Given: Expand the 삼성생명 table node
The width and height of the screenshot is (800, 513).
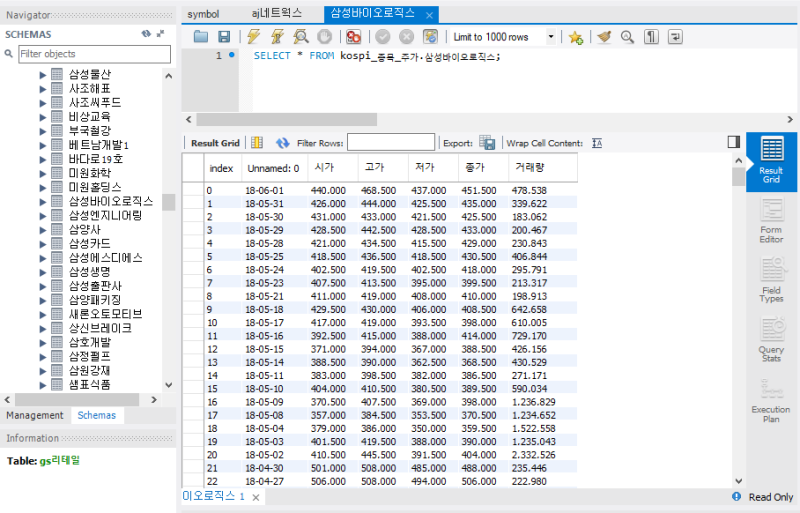Looking at the screenshot, I should (x=43, y=272).
